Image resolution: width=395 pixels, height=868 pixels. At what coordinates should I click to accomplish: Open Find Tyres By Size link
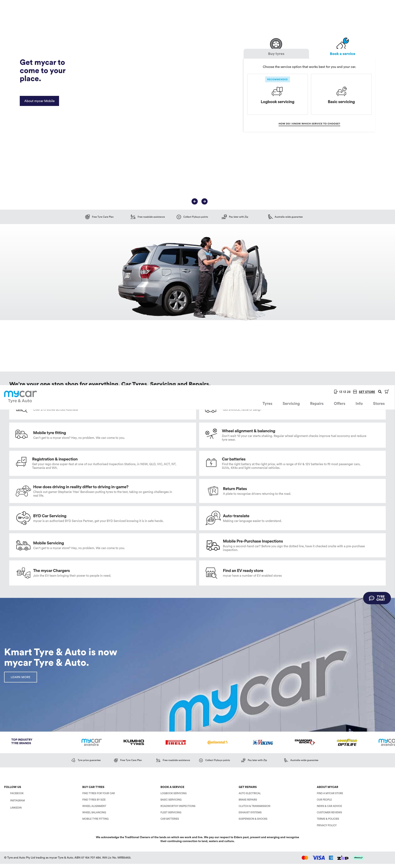coord(94,800)
